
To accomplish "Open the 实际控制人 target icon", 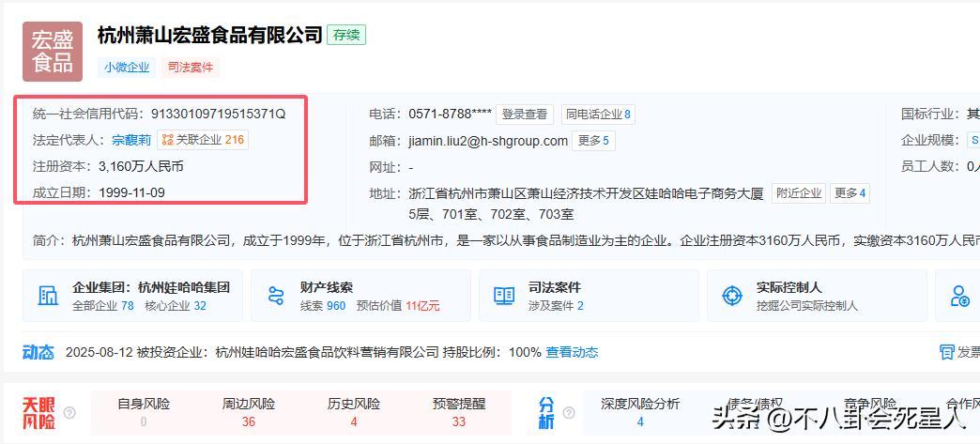I will pyautogui.click(x=732, y=296).
